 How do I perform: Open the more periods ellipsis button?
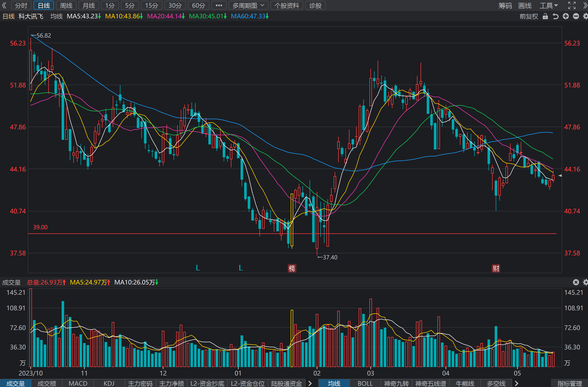[x=219, y=5]
